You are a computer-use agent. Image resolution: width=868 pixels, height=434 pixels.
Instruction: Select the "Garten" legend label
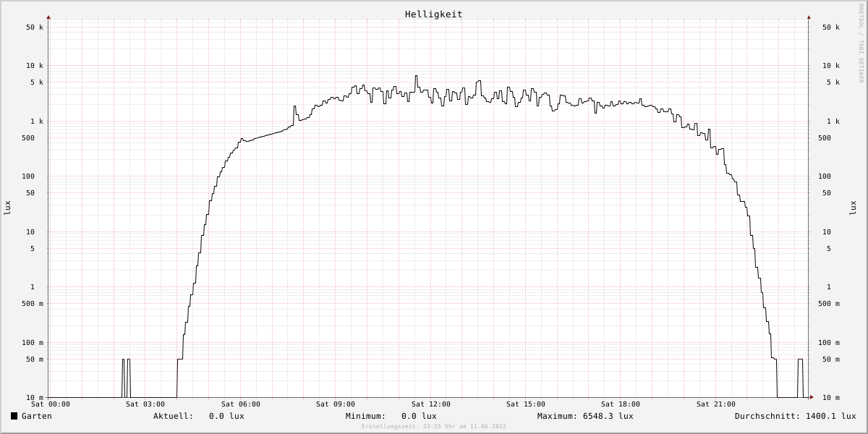(37, 416)
